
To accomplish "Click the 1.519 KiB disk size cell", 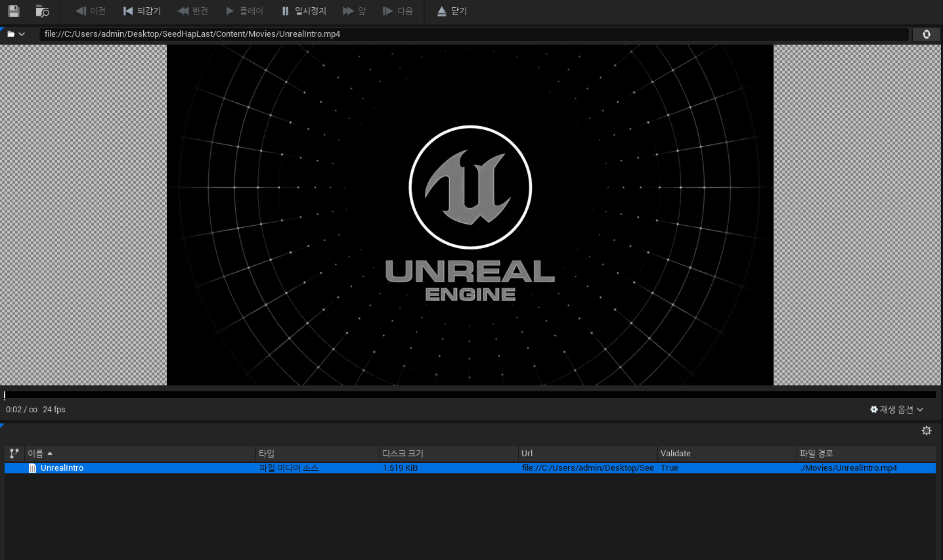I will [x=400, y=468].
